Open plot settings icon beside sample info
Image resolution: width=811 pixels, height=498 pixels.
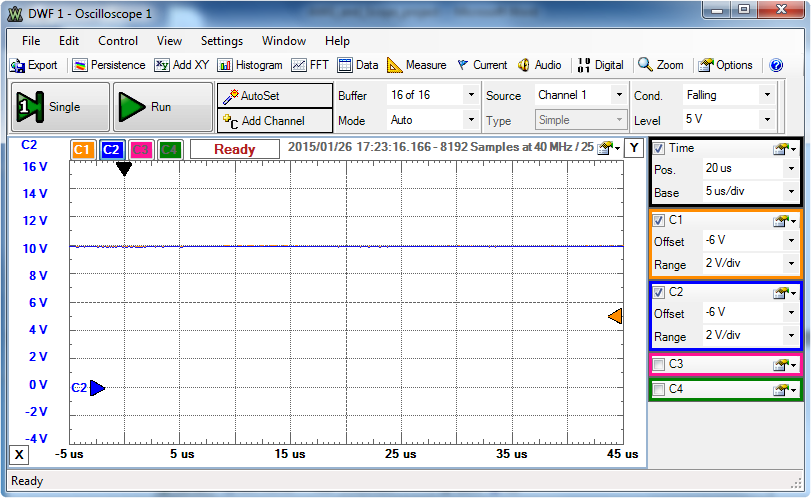(x=608, y=148)
